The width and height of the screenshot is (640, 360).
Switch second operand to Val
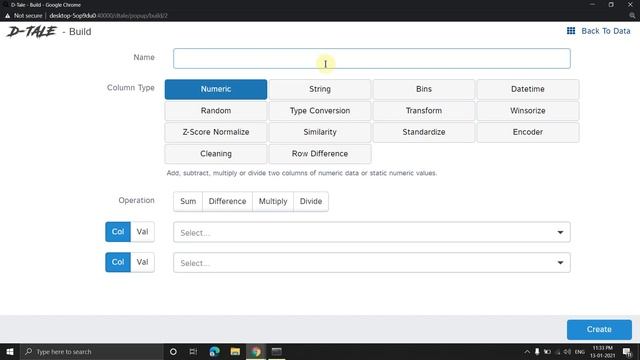(x=142, y=262)
